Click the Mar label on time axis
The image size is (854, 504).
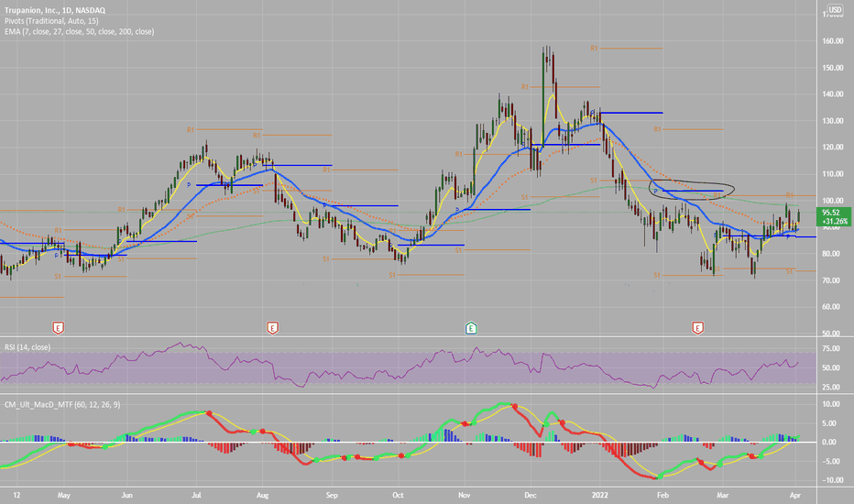(723, 495)
